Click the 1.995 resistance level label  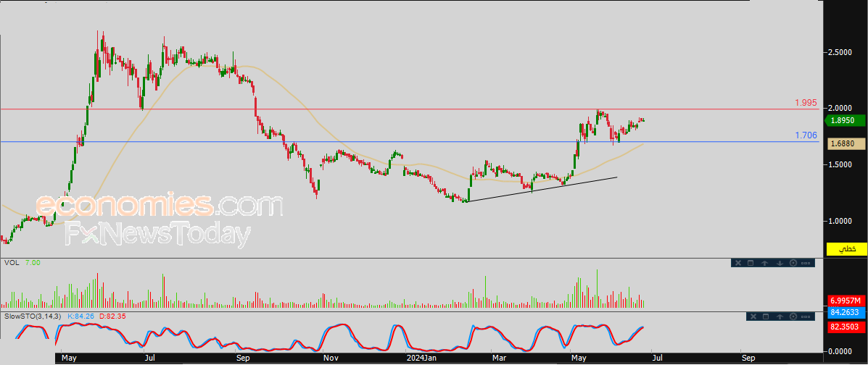pos(806,103)
